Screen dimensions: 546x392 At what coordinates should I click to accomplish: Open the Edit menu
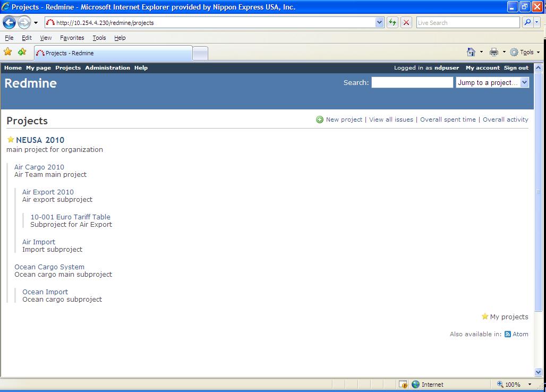[27, 38]
